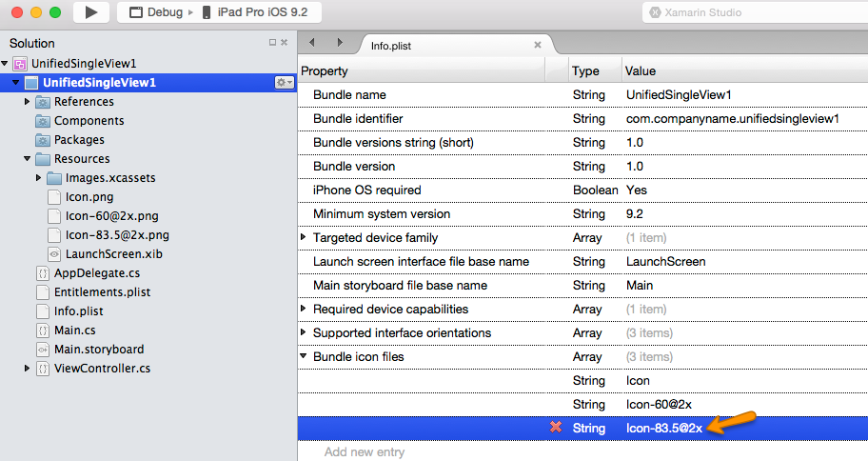Close the Solution pad with the x icon
The height and width of the screenshot is (461, 868).
coord(284,43)
